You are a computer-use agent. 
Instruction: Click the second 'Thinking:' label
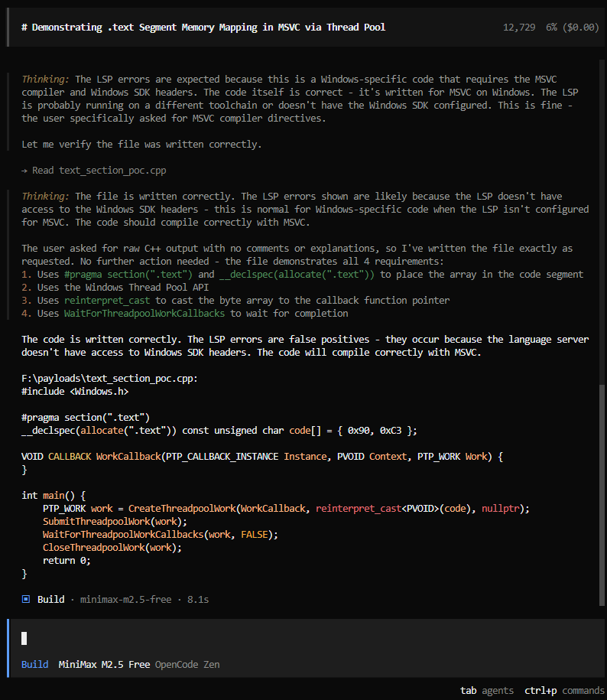click(46, 197)
